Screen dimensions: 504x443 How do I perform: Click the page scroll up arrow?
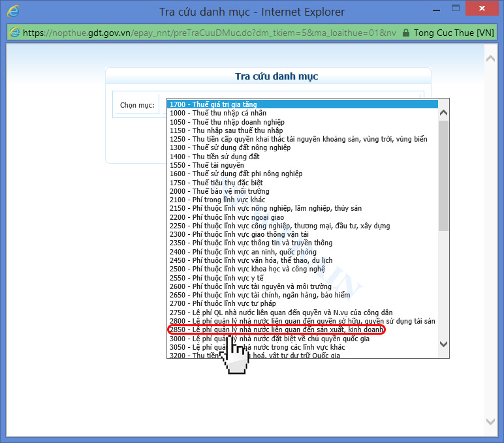[x=490, y=59]
